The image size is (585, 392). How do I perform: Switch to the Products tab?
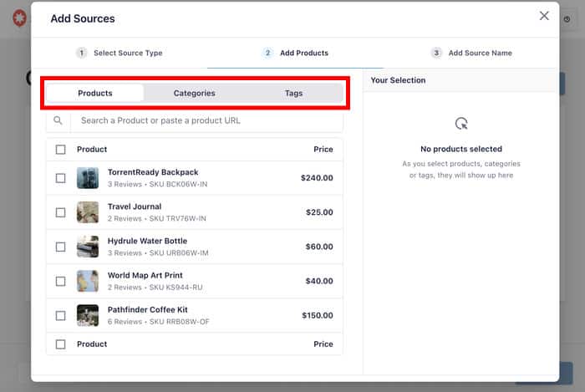pos(94,94)
